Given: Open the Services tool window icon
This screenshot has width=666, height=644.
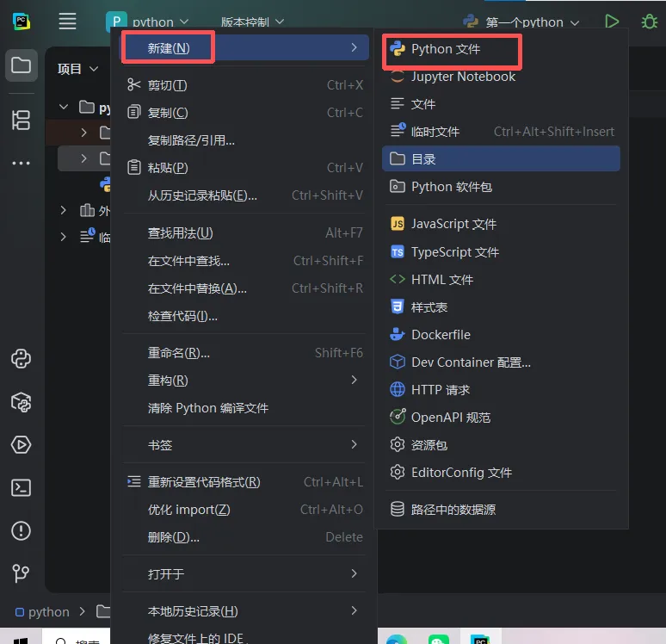Looking at the screenshot, I should click(x=21, y=444).
